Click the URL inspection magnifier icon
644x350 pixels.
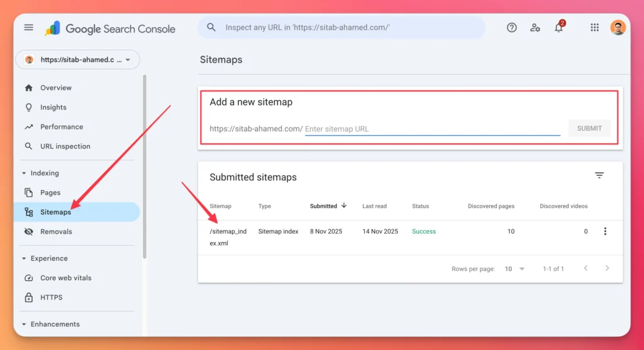tap(28, 146)
